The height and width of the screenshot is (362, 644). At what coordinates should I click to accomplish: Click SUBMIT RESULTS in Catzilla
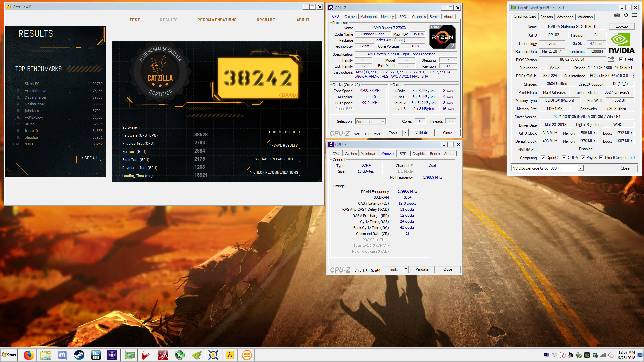pyautogui.click(x=284, y=132)
